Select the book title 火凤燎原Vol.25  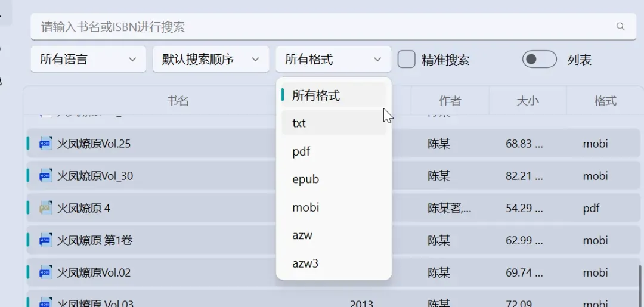click(94, 144)
